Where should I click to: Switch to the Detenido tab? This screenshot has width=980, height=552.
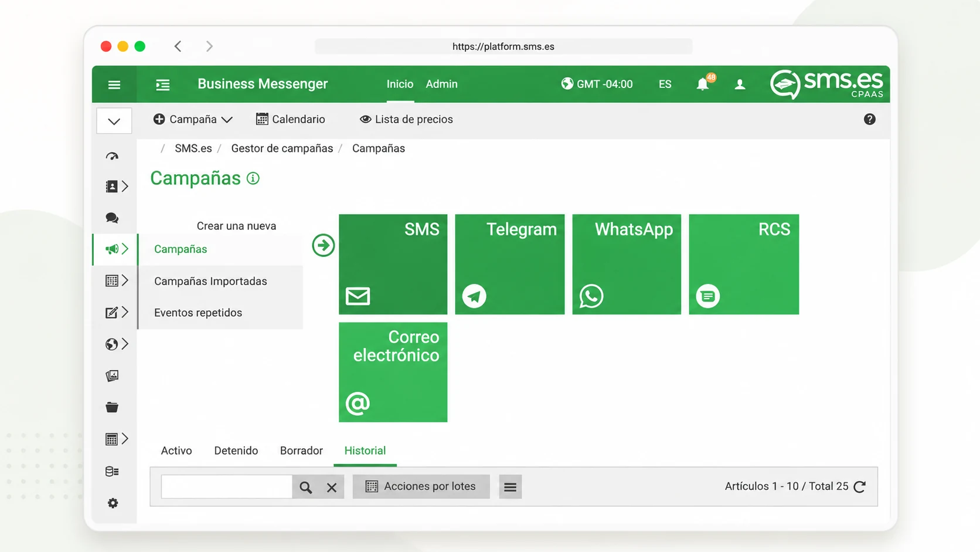[x=236, y=451]
